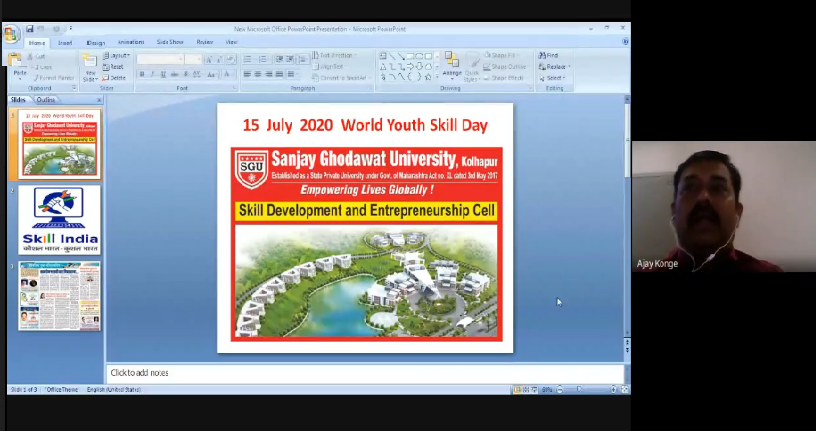Select the newspaper clipping slide thumbnail
820x432 pixels.
(x=60, y=297)
